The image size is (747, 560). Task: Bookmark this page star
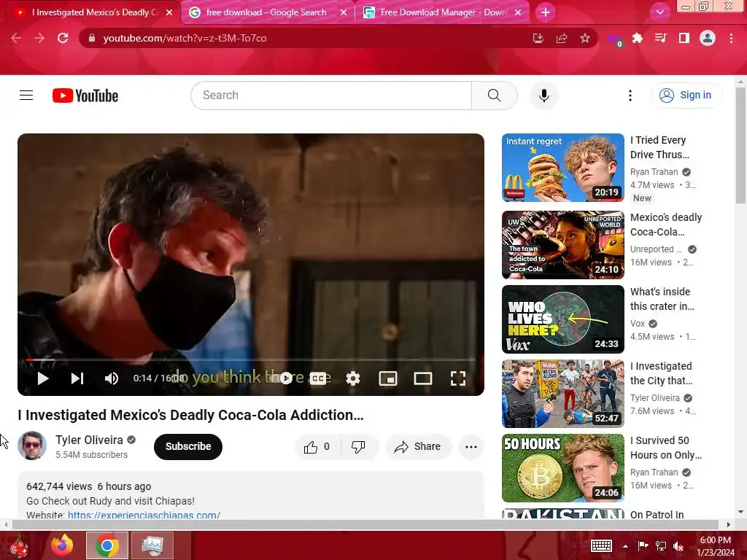[585, 38]
